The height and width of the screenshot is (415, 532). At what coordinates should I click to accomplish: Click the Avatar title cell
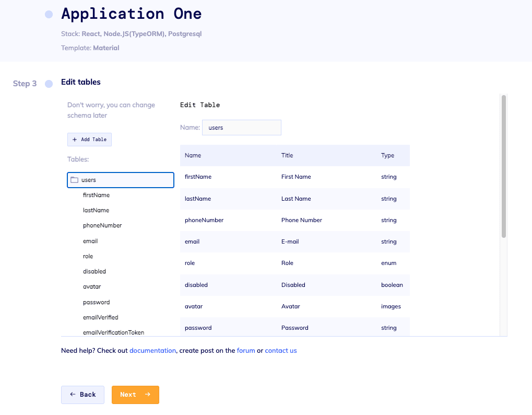[x=291, y=306]
